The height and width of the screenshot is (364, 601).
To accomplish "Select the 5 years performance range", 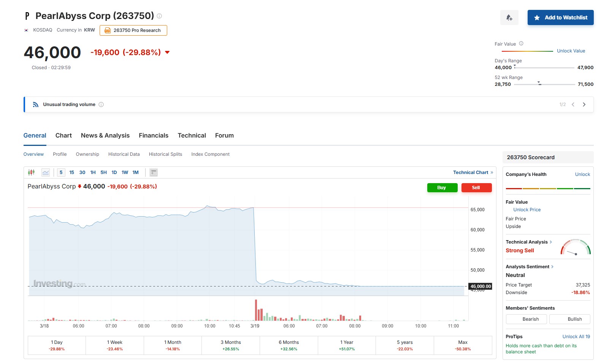I will [x=405, y=345].
